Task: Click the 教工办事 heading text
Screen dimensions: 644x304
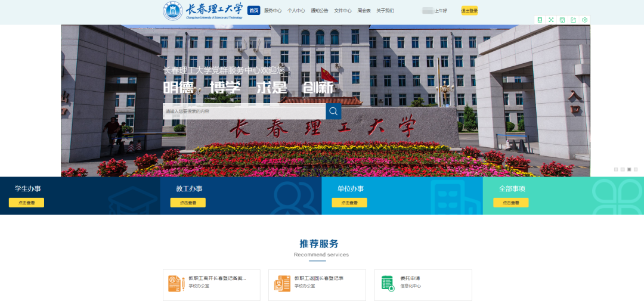Action: point(190,189)
